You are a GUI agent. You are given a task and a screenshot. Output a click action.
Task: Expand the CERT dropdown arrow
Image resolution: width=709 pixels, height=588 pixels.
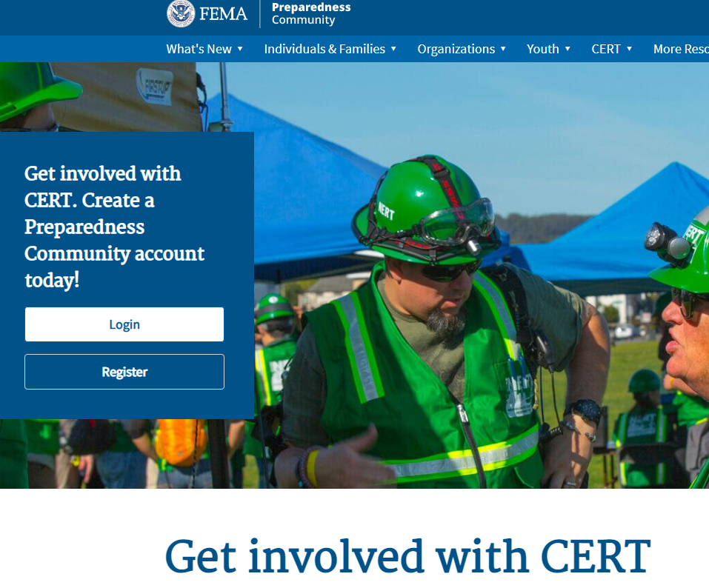pos(630,50)
